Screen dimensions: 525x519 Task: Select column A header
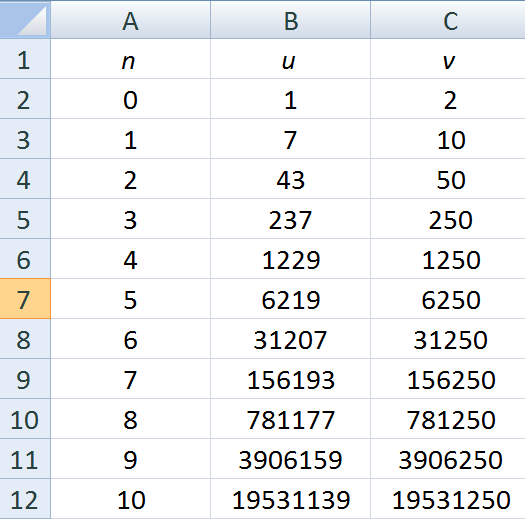pyautogui.click(x=131, y=19)
